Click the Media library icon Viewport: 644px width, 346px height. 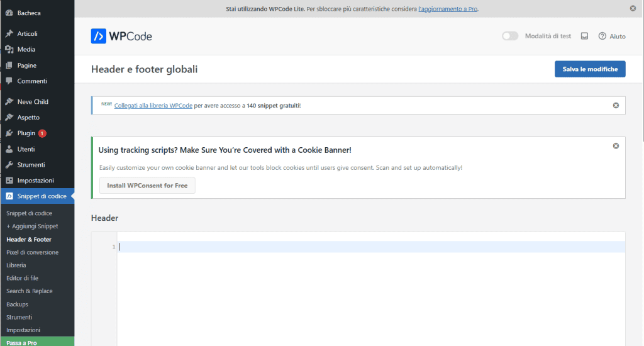pos(9,49)
